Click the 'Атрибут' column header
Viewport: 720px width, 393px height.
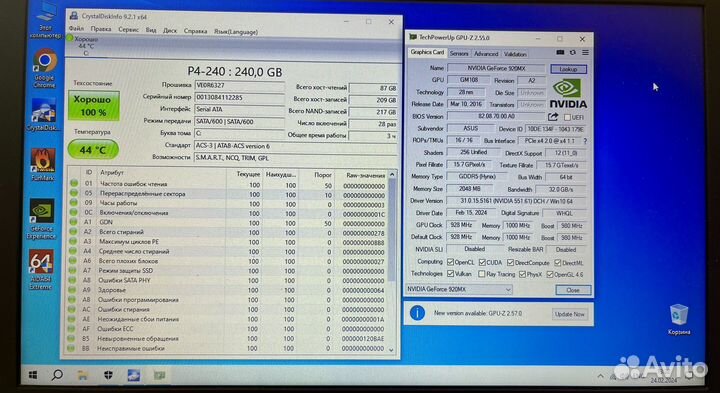pos(112,173)
